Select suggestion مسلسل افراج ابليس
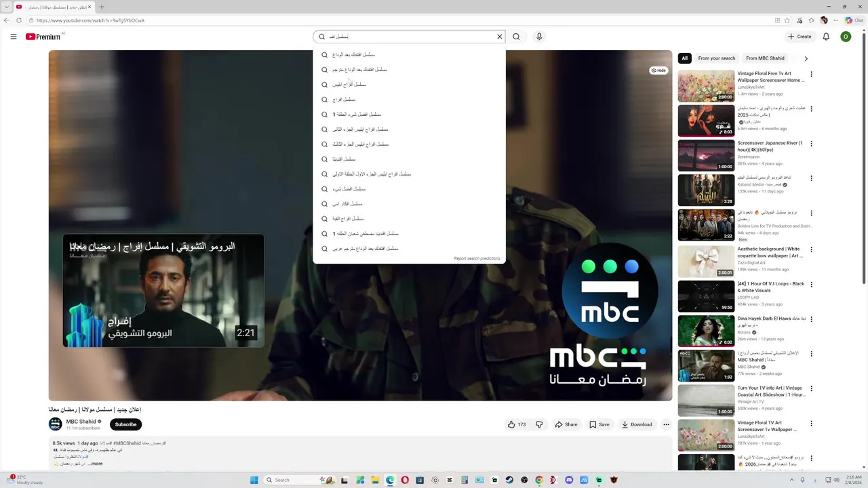The width and height of the screenshot is (868, 488). (409, 85)
